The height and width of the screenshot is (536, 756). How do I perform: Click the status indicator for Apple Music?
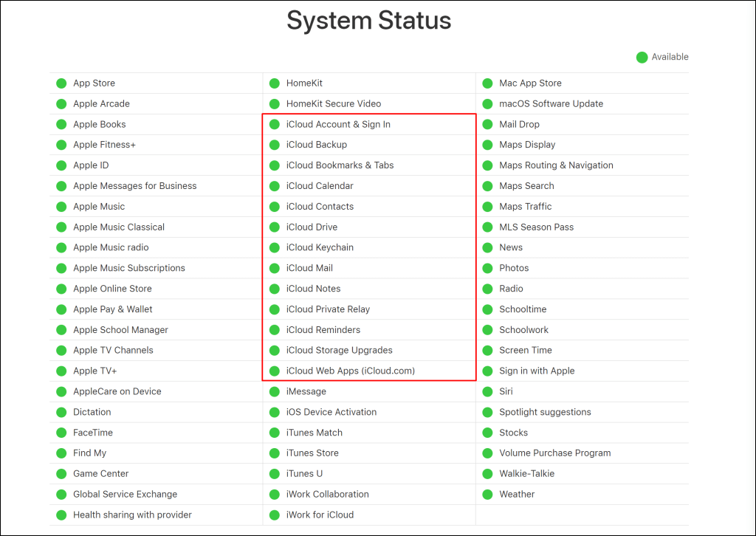61,207
